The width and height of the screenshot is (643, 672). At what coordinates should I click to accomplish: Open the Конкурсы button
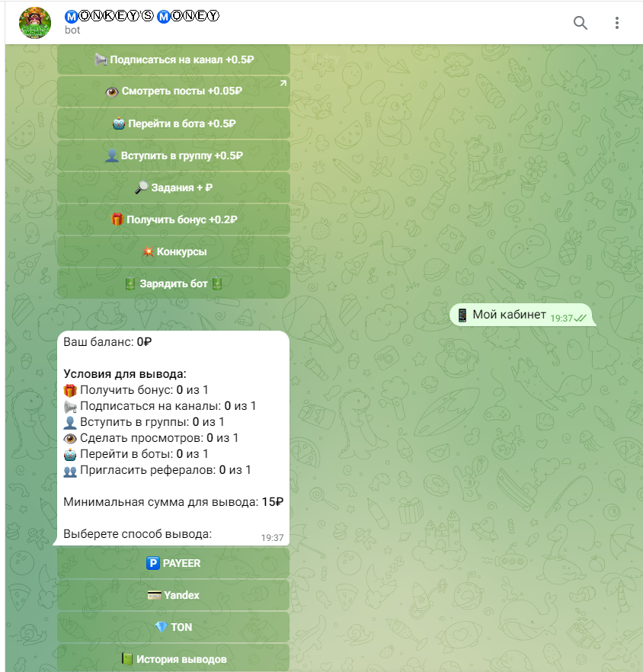point(174,251)
